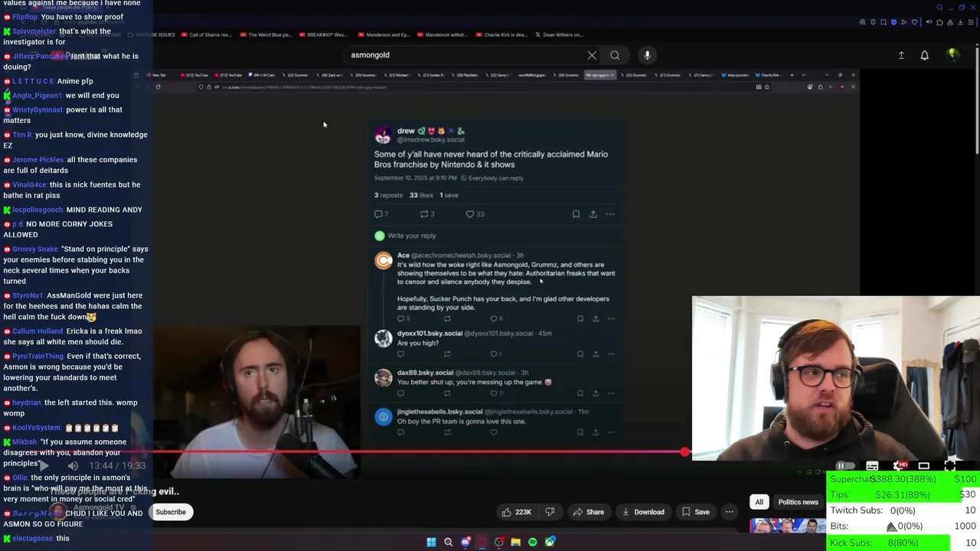
Task: Open Windows taskbar search
Action: 449,542
